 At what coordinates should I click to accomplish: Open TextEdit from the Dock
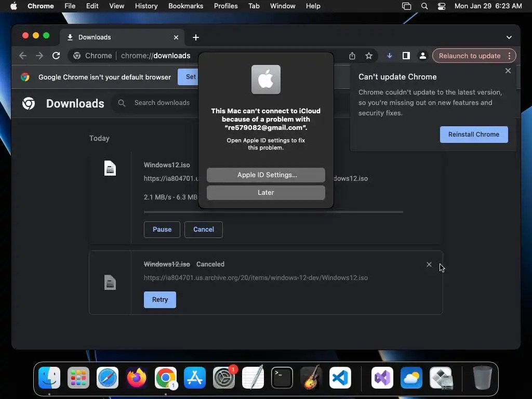pos(253,378)
